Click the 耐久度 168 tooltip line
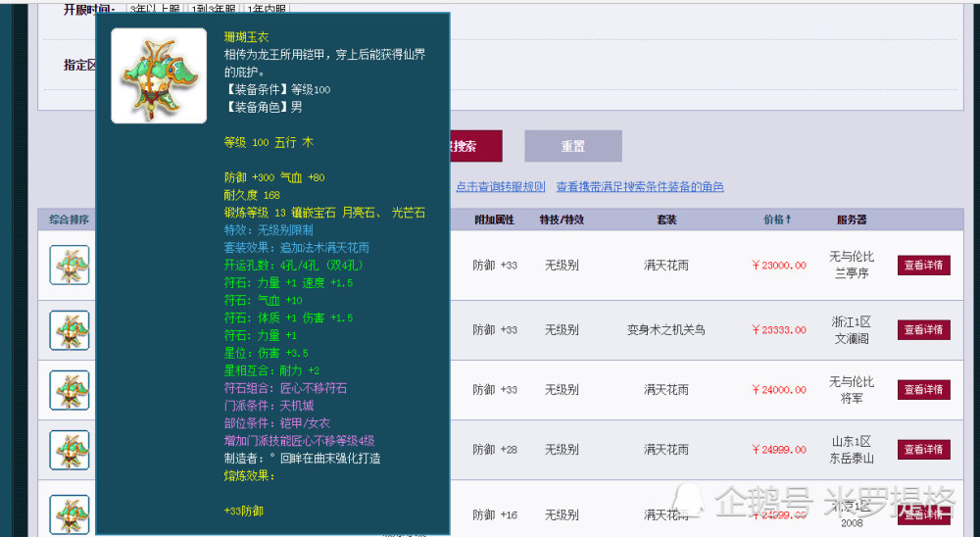980x537 pixels. 252,195
